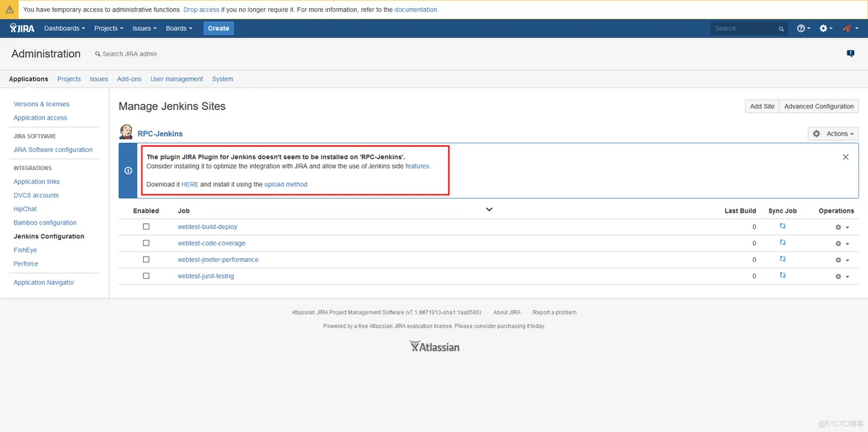
Task: Open the administration gear menu in header
Action: (826, 29)
